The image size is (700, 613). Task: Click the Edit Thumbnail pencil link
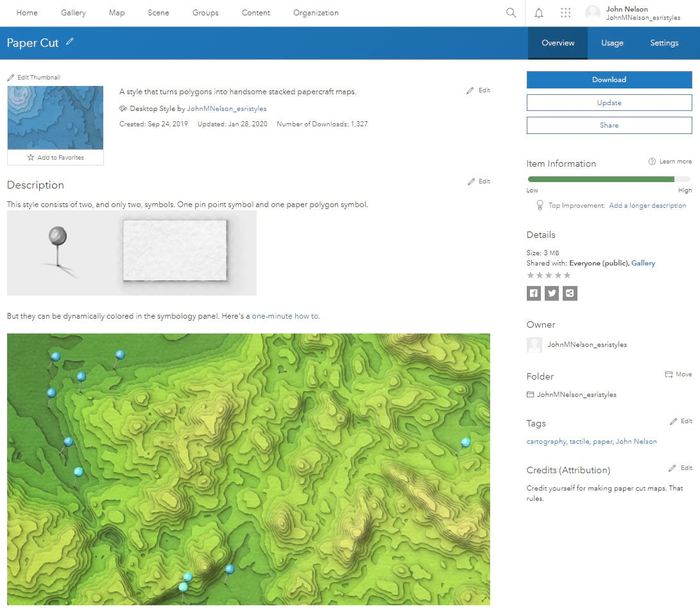coord(34,77)
